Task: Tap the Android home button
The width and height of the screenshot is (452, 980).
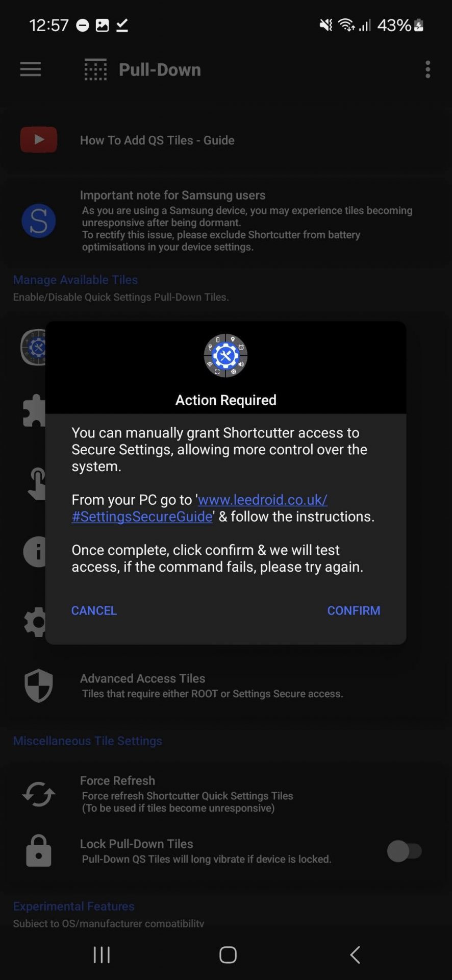Action: 228,954
